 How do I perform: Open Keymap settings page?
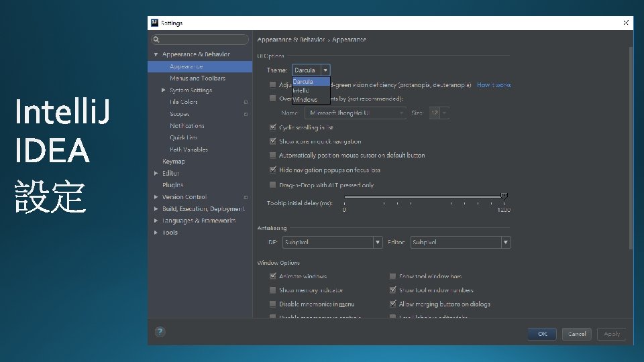pyautogui.click(x=173, y=162)
